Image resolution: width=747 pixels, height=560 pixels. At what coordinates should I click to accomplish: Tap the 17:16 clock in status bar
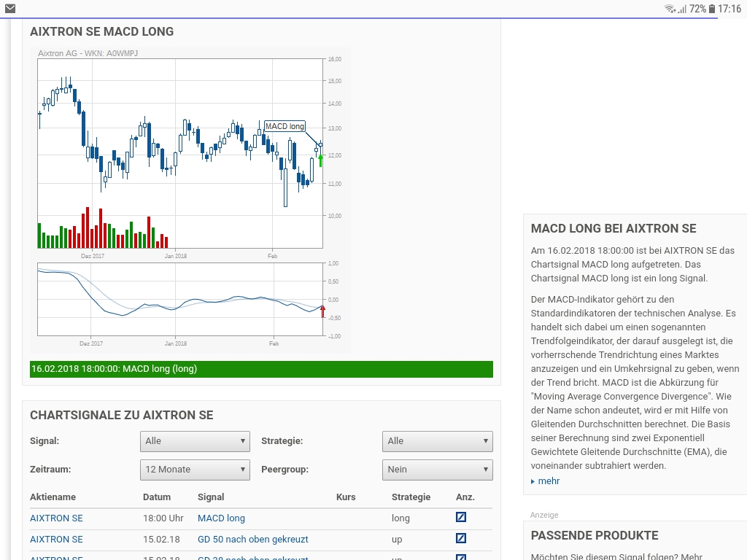point(729,9)
